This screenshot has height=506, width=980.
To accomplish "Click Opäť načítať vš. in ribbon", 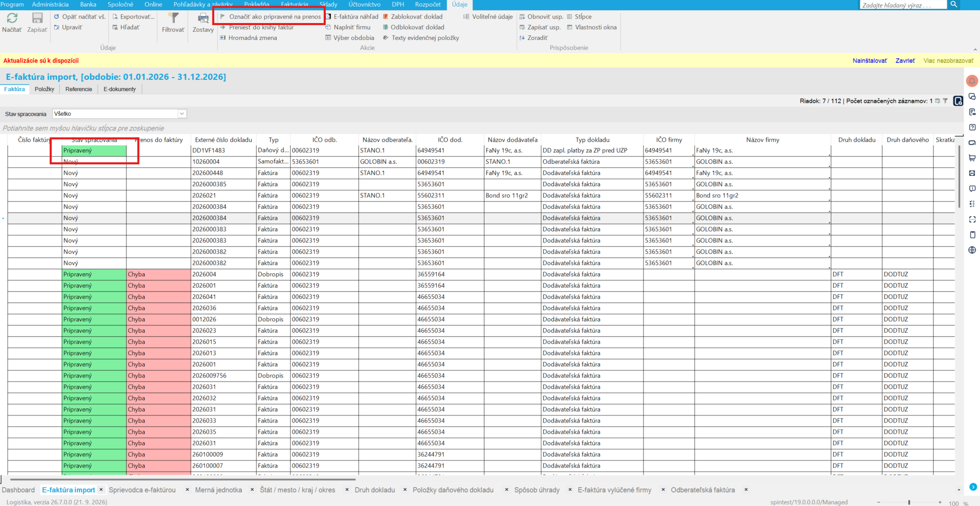I will (79, 16).
